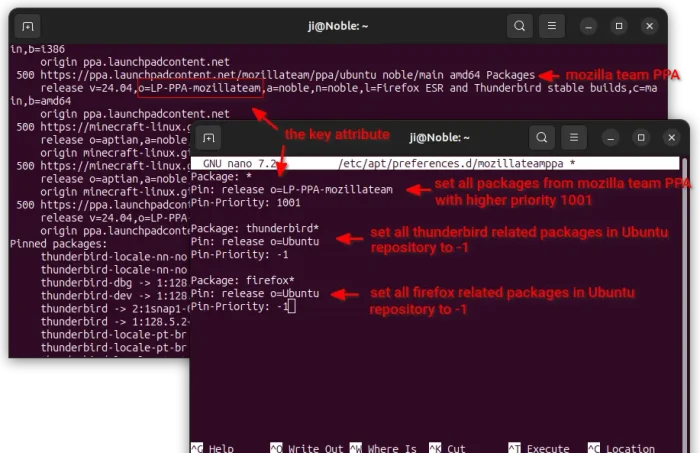Click 'thunderbird -> 1:128.5.2' line

coord(115,322)
